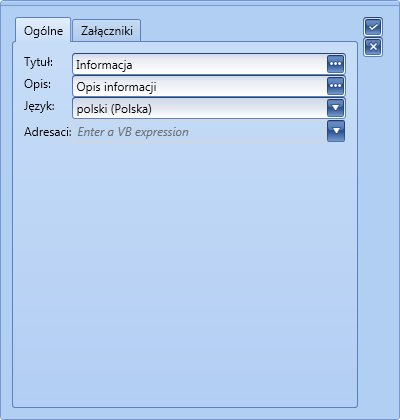The image size is (400, 420).
Task: Click the blank strip right of Załączniki tab
Action: tap(248, 30)
